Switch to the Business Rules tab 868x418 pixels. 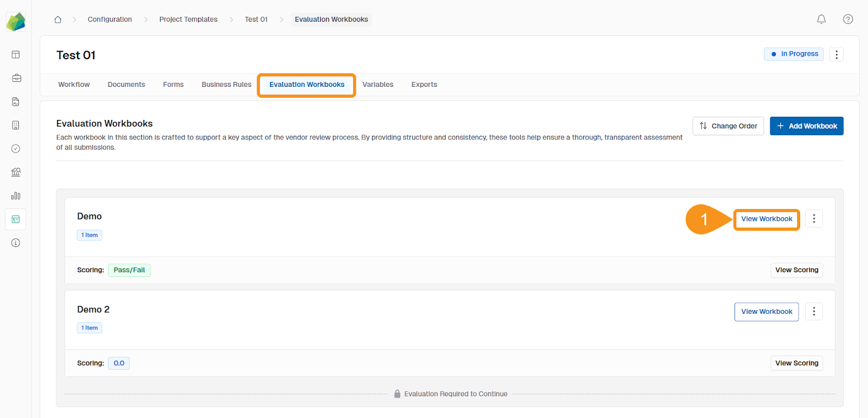coord(226,85)
